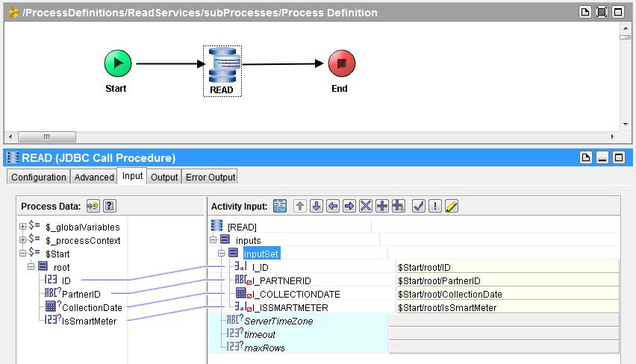This screenshot has width=636, height=364.
Task: Click the move up arrow icon
Action: pyautogui.click(x=300, y=207)
